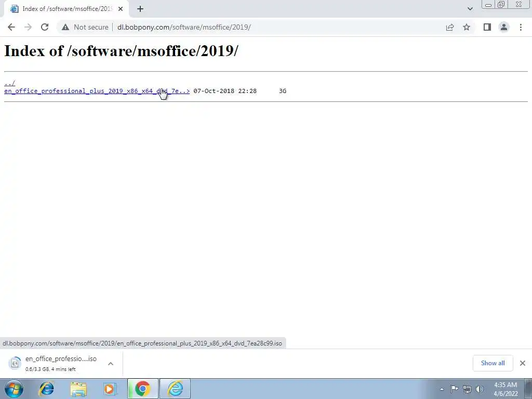Open the side panel icon
The width and height of the screenshot is (532, 399).
[487, 27]
